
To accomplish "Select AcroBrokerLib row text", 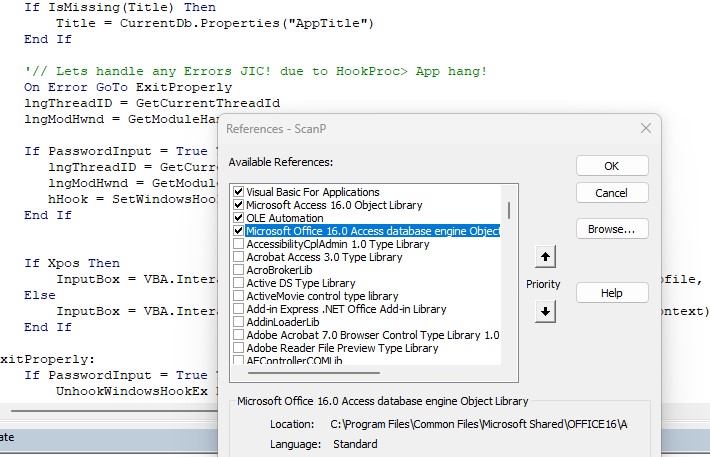I will [279, 270].
